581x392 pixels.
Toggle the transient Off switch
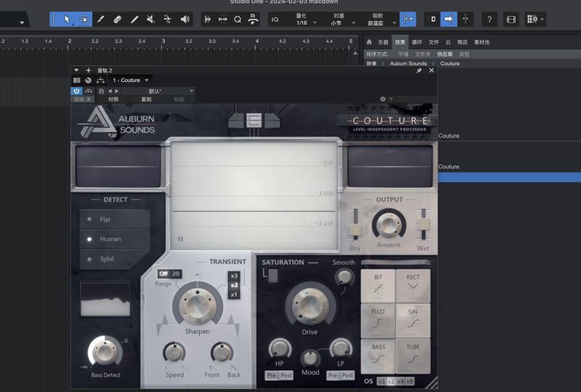point(163,274)
